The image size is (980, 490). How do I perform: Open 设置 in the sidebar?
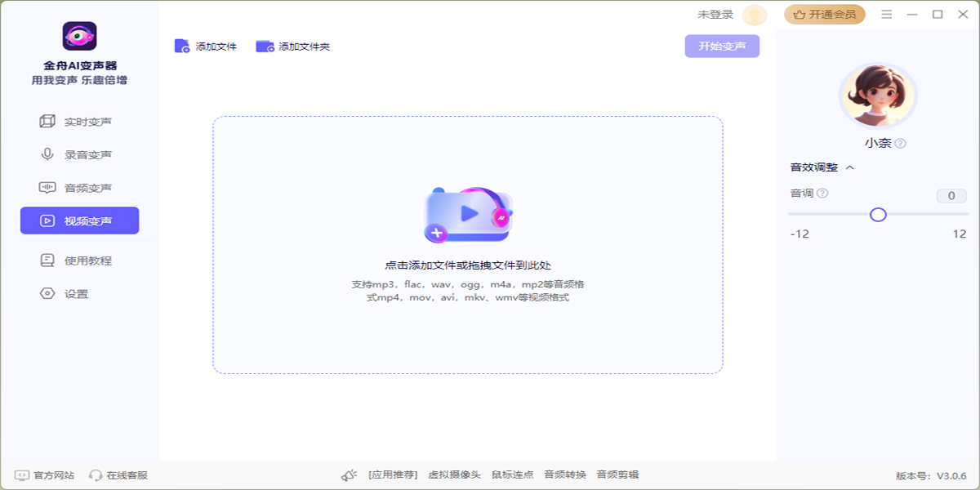tap(79, 293)
